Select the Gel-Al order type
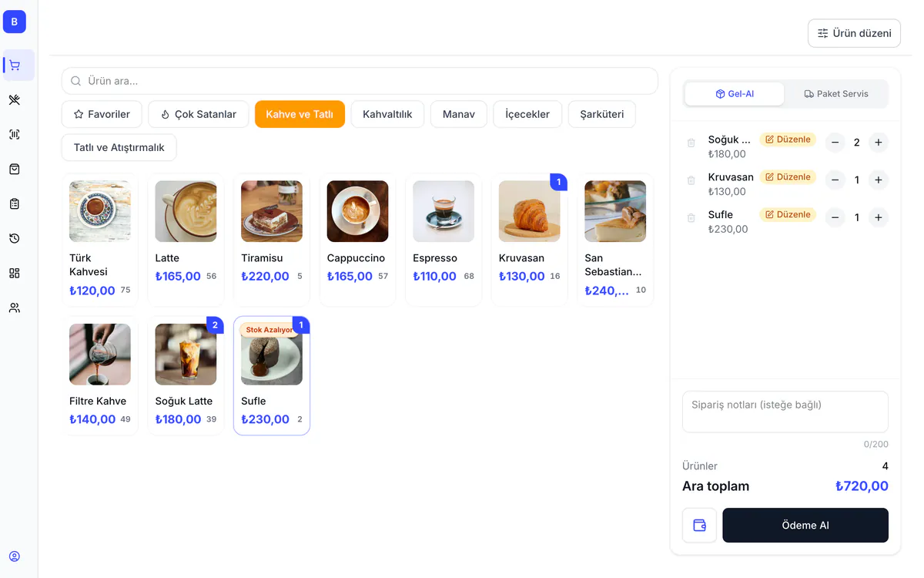 point(735,94)
